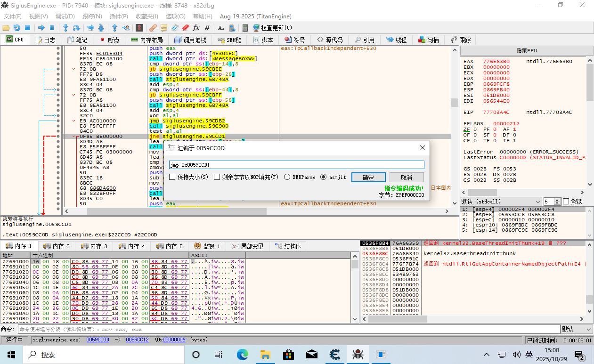Tick the 解锁 checkbox
The height and width of the screenshot is (364, 594).
[x=566, y=202]
